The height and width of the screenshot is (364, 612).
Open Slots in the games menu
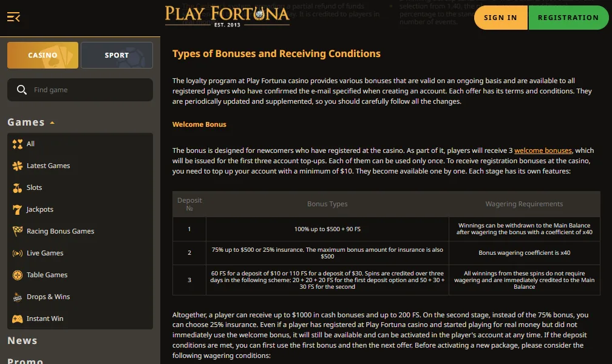[80, 187]
